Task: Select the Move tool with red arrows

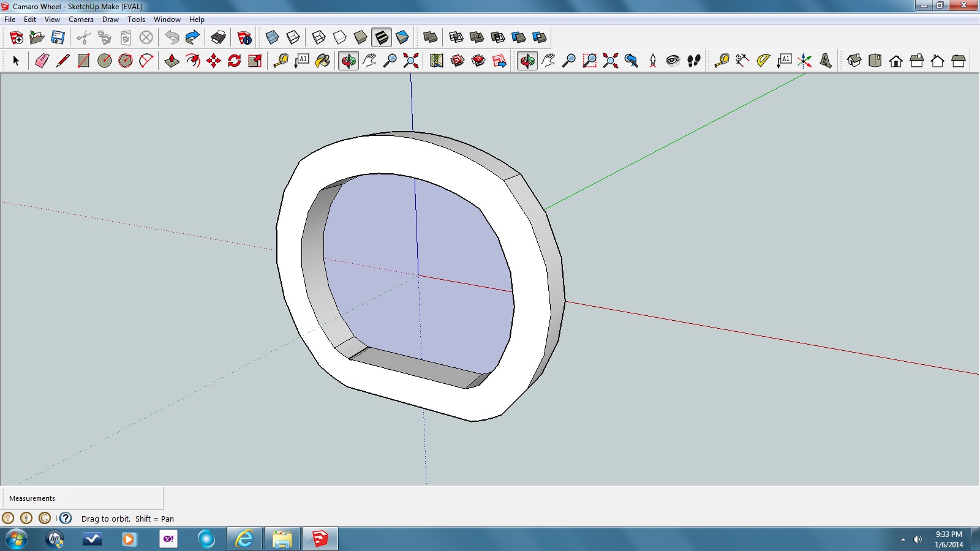Action: click(x=214, y=61)
